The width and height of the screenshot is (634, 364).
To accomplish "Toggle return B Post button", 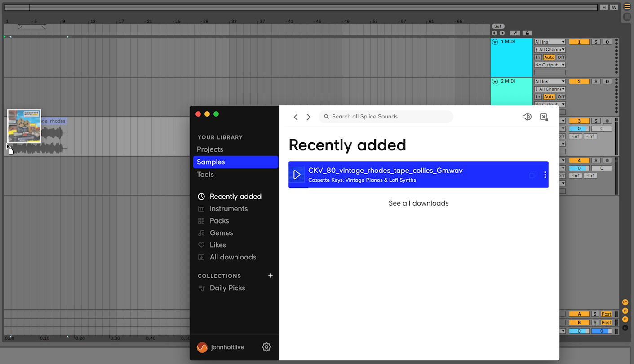I will (x=607, y=323).
